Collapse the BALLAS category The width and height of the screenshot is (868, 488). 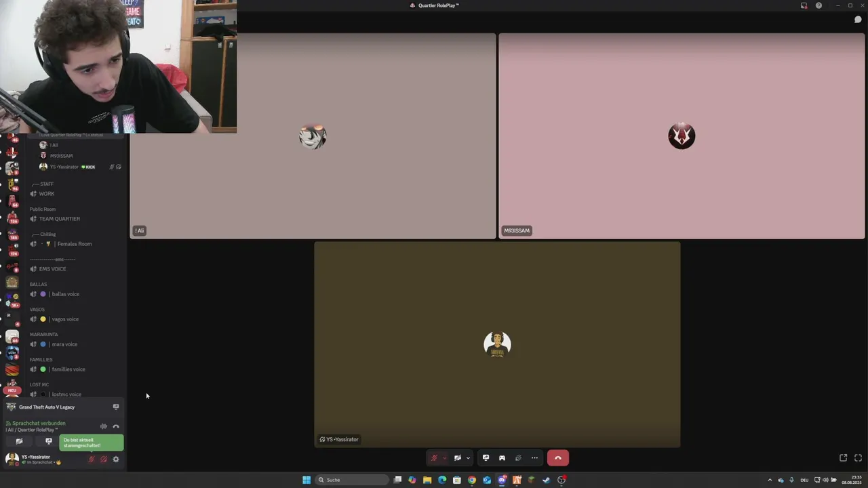point(39,284)
